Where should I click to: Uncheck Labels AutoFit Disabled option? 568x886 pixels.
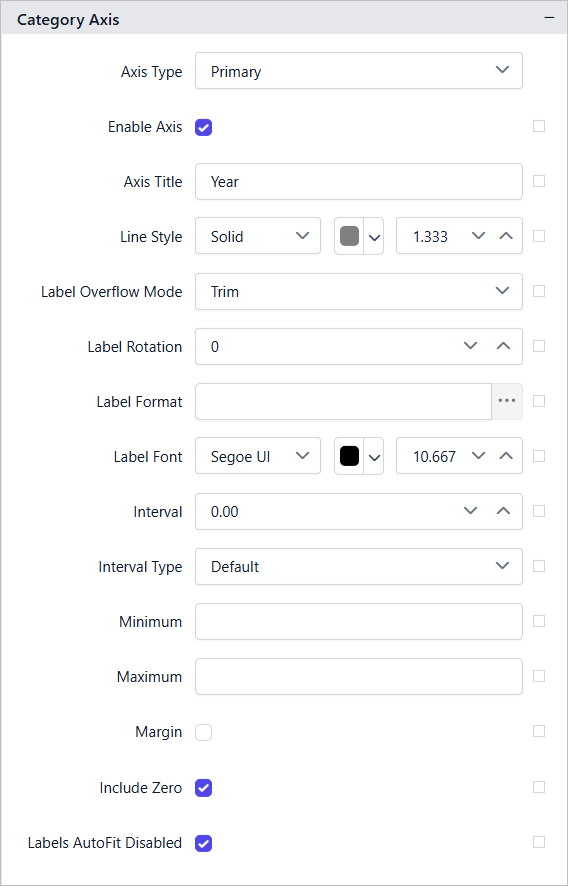pyautogui.click(x=203, y=844)
